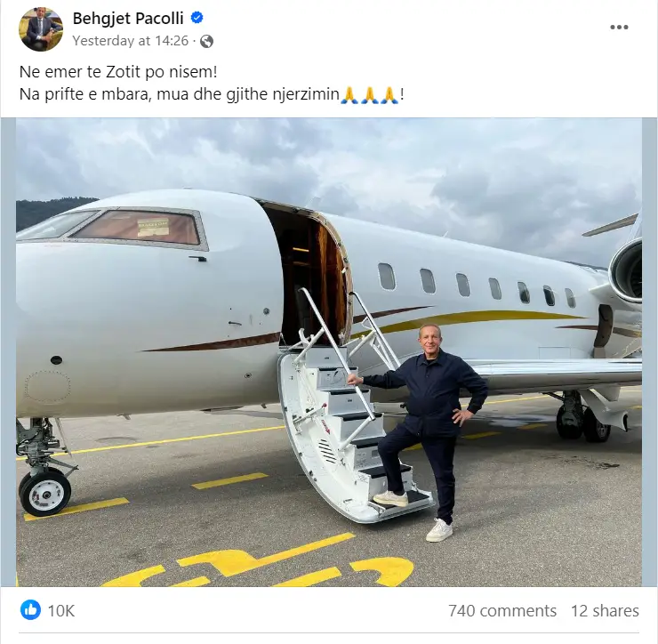This screenshot has width=658, height=644.
Task: Click caption line 'Ne emer te Zotit po nisem!'
Action: [x=118, y=72]
